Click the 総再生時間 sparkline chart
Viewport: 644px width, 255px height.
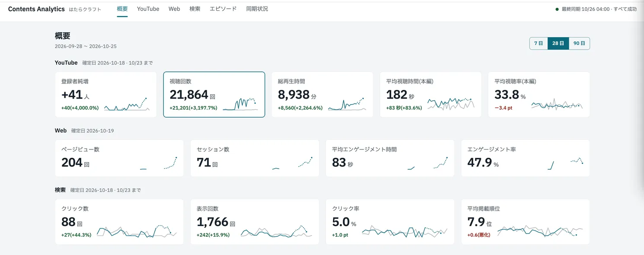click(347, 104)
